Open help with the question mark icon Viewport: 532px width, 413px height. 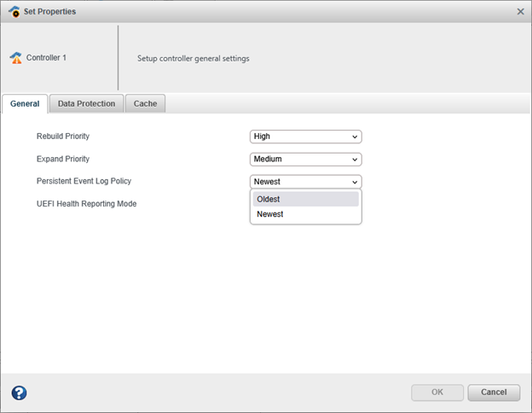[x=19, y=393]
